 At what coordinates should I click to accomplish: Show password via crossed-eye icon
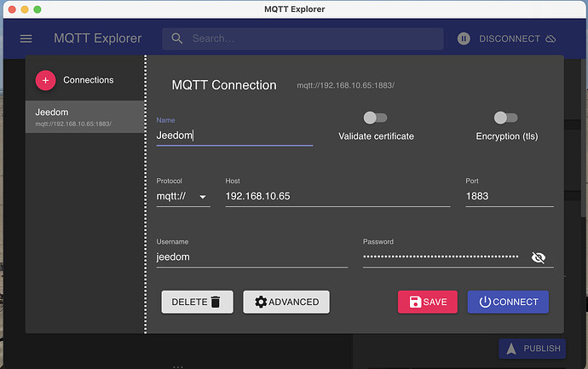(x=539, y=257)
